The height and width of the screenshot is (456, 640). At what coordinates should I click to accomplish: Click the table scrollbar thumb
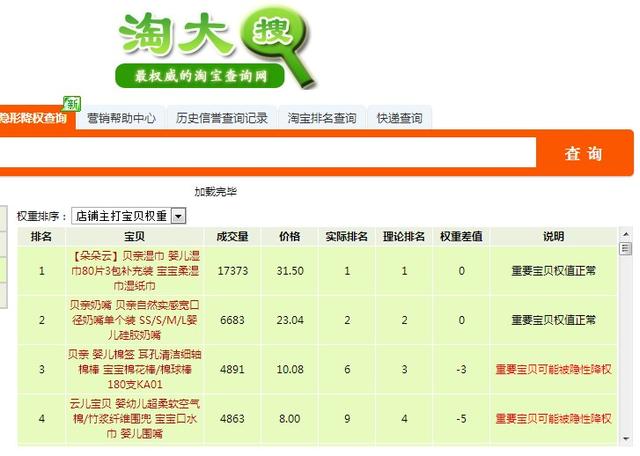click(x=625, y=249)
